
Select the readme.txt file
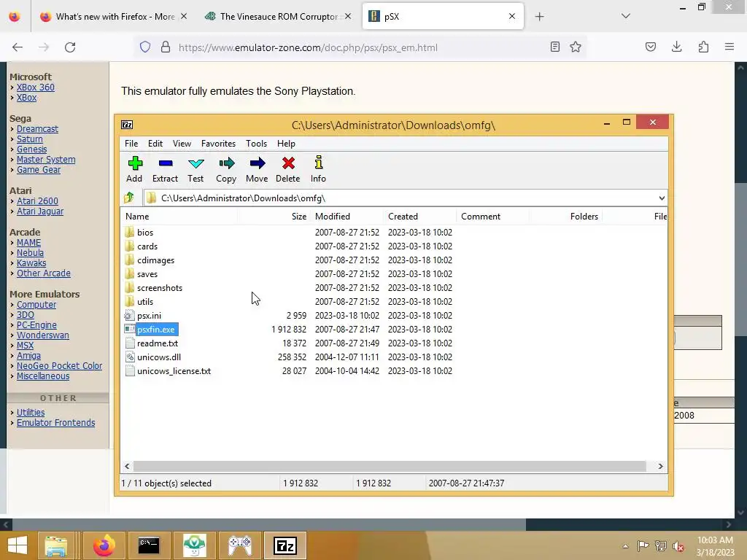pos(158,343)
